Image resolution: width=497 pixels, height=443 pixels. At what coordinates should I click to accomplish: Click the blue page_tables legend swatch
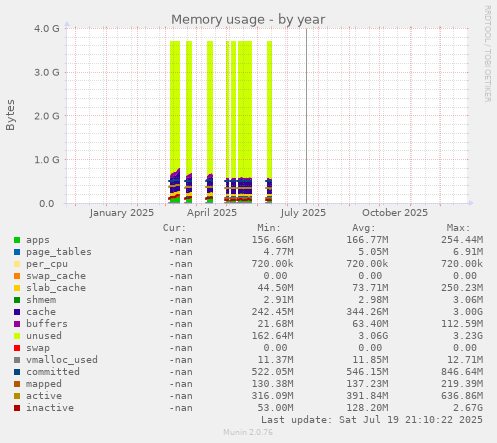click(x=17, y=252)
